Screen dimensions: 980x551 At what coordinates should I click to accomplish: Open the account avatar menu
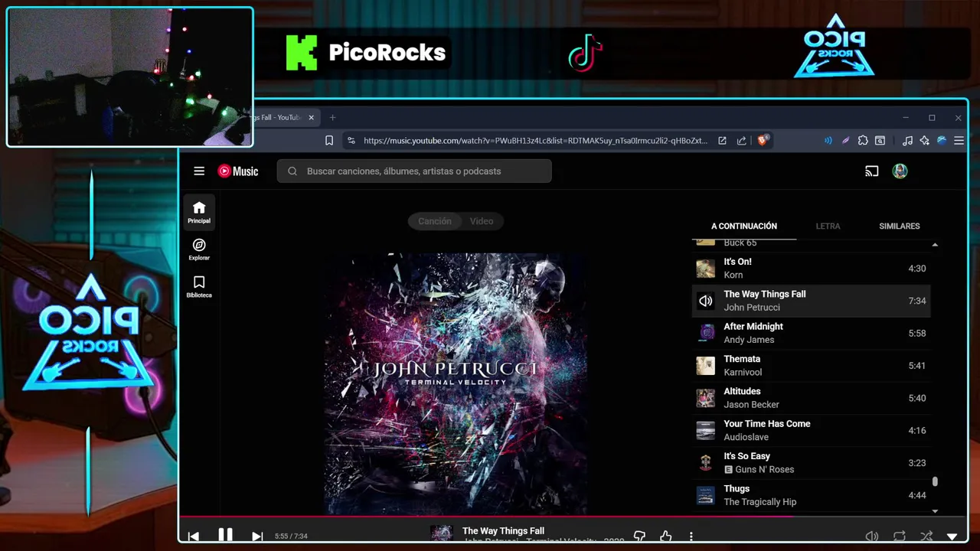[900, 171]
